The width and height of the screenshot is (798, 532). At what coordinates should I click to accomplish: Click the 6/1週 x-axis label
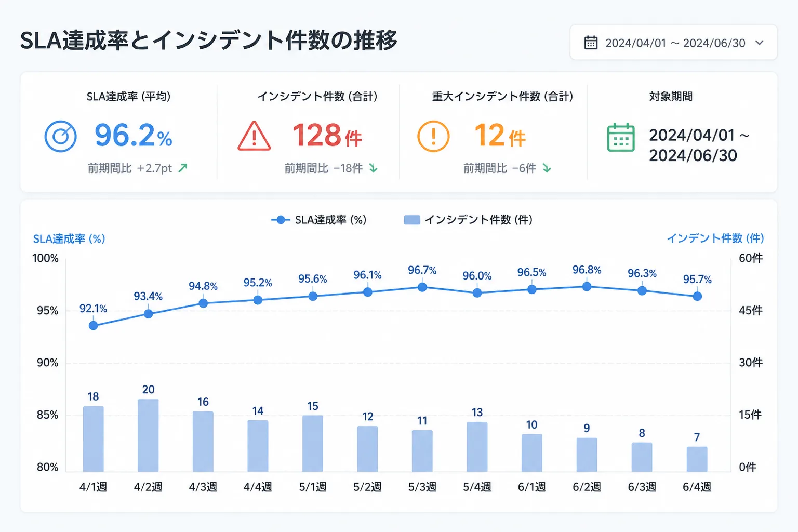(532, 487)
